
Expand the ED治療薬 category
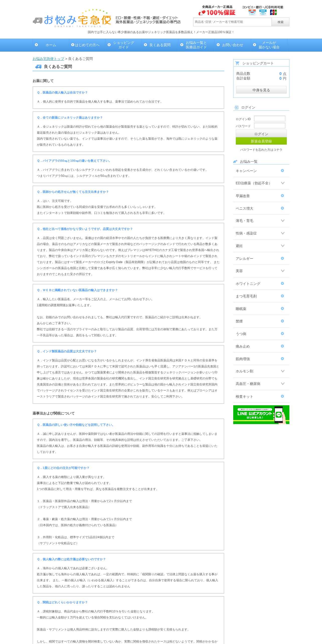point(261,183)
